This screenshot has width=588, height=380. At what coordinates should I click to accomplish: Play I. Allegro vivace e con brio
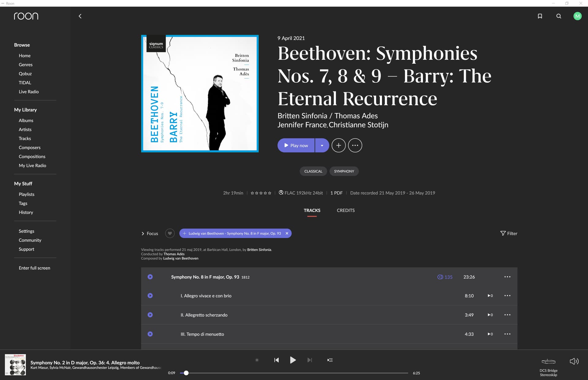(150, 296)
